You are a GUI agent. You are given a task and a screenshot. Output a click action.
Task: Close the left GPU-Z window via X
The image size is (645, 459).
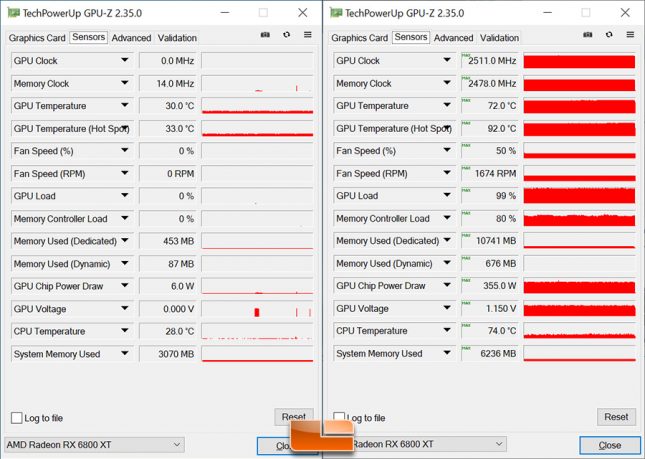(303, 13)
